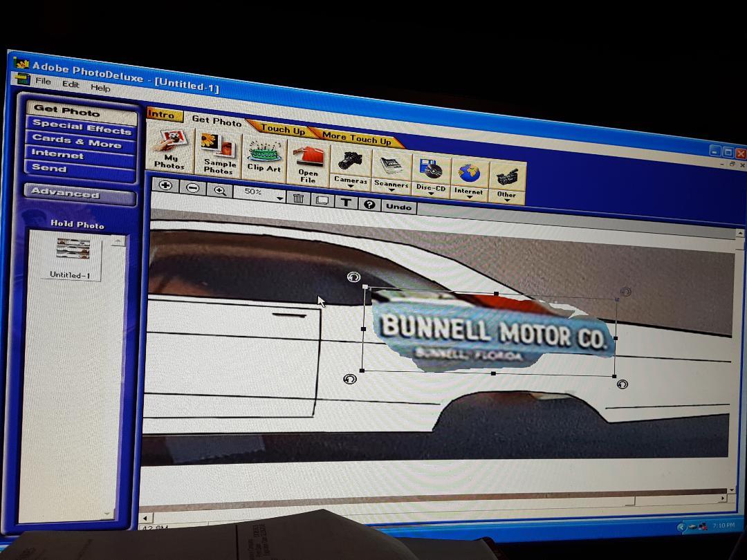Expand the Other dropdown arrow
The height and width of the screenshot is (560, 747).
(507, 200)
